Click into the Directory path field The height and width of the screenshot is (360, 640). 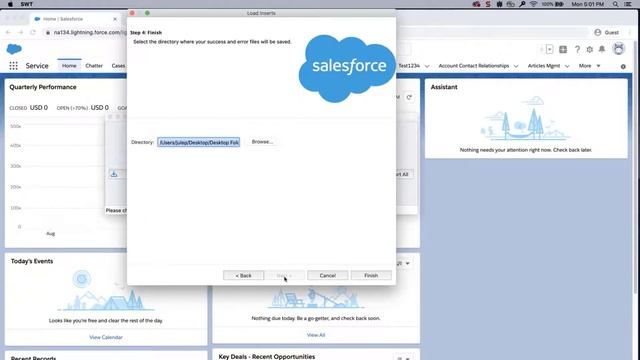199,142
